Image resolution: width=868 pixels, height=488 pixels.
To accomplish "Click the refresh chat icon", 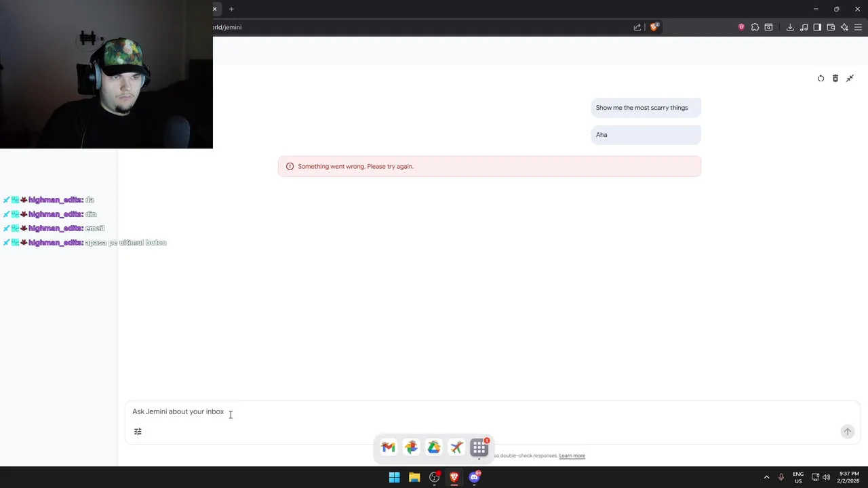I will [821, 79].
